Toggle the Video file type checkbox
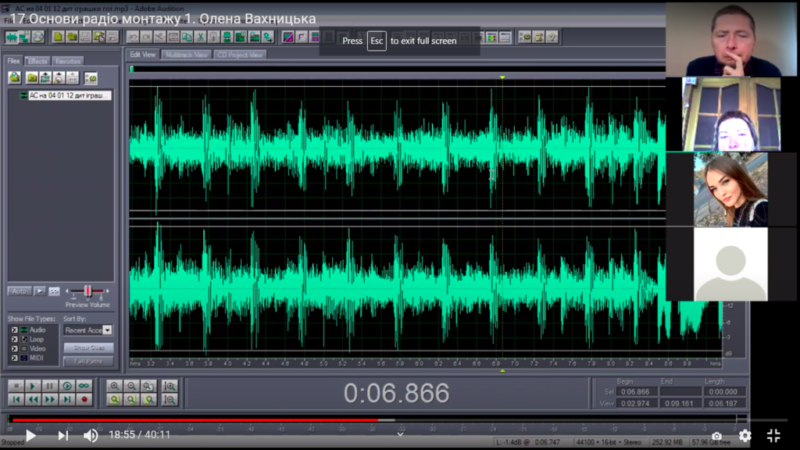800x450 pixels. point(14,348)
